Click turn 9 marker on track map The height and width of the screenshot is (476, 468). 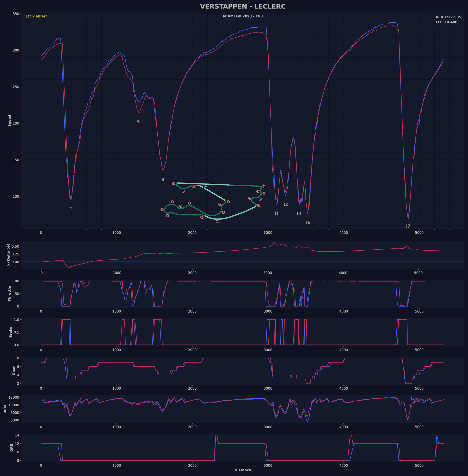pyautogui.click(x=202, y=217)
